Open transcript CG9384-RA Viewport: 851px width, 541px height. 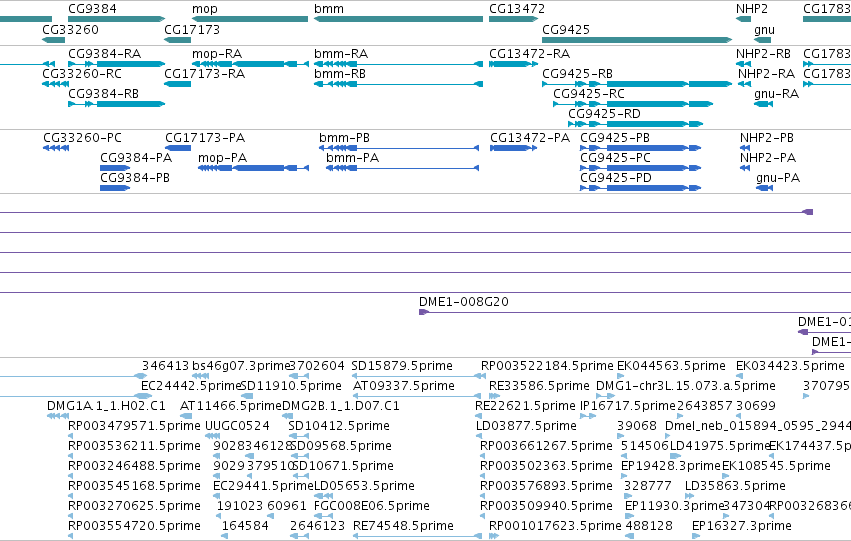116,64
